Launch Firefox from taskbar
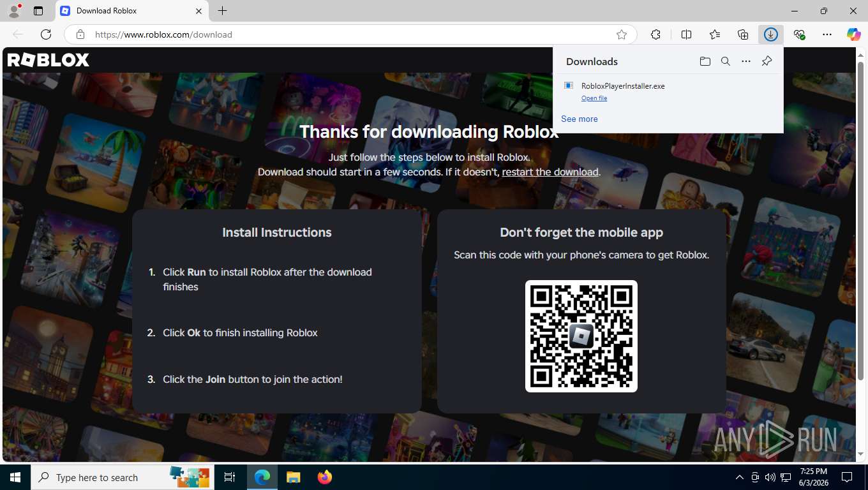868x490 pixels. tap(324, 477)
